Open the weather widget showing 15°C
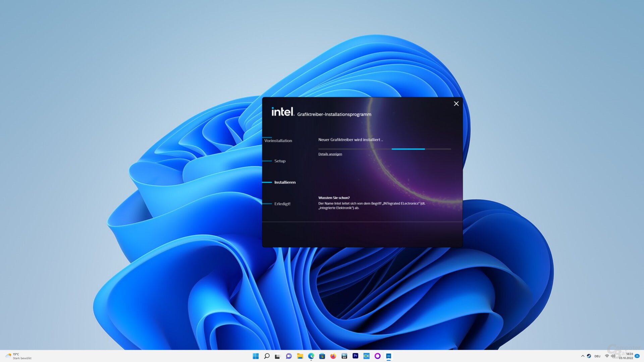 [x=18, y=356]
